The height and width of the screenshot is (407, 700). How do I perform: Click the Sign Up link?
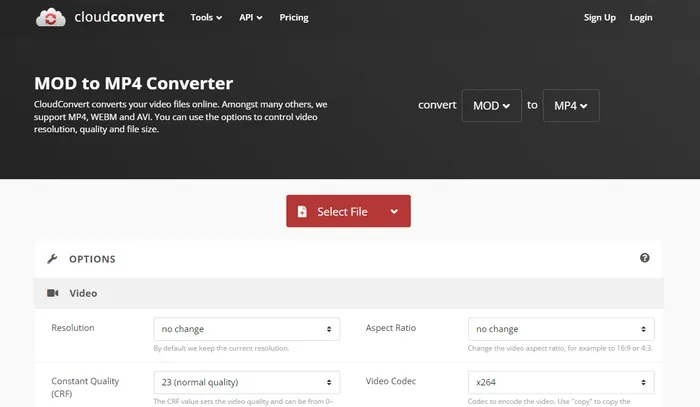(600, 17)
